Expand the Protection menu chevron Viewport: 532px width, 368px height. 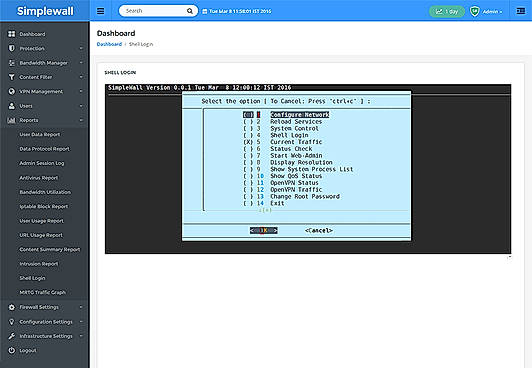[81, 49]
